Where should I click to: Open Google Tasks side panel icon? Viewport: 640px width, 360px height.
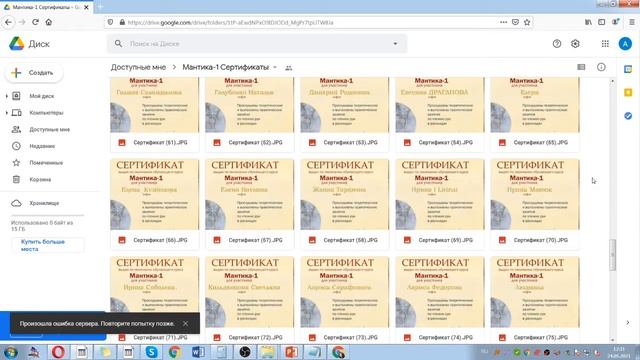[x=628, y=116]
